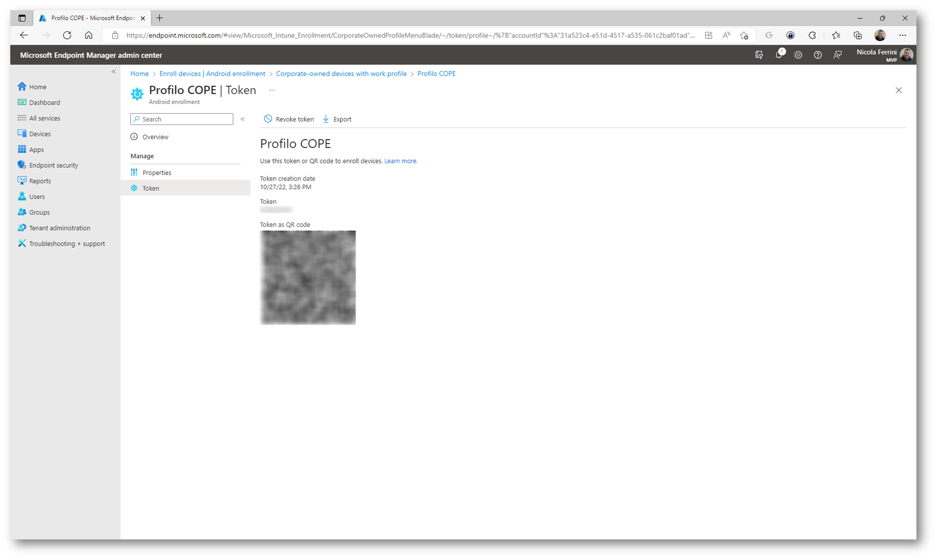Add this page to favorites
Viewport: 937px width, 560px height.
point(745,35)
